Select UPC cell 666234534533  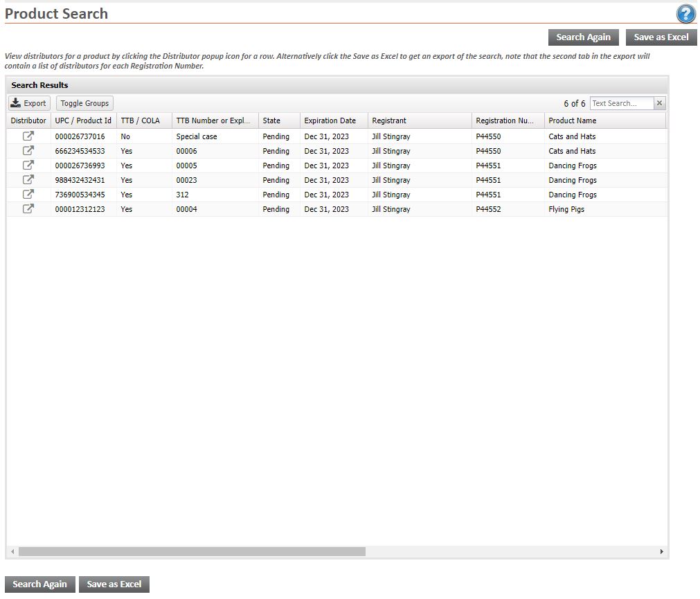point(84,151)
